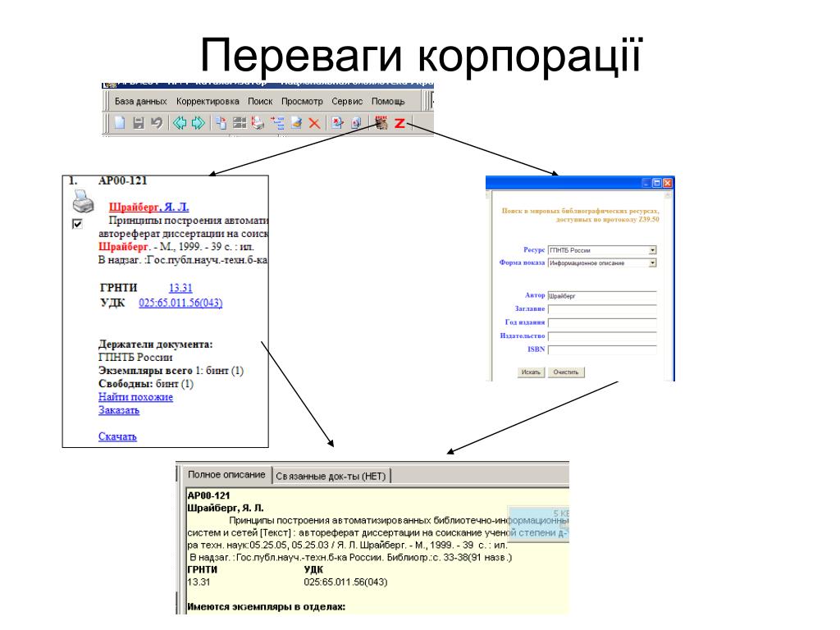Viewport: 840px width, 630px height.
Task: Go to previous record with left green arrow
Action: [x=180, y=123]
